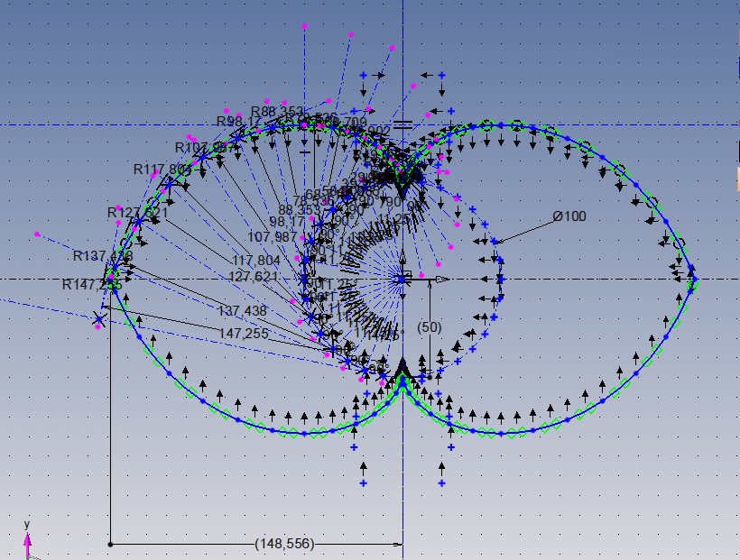The height and width of the screenshot is (560, 740).
Task: Click the 127,621 linear dimension value
Action: tap(254, 276)
